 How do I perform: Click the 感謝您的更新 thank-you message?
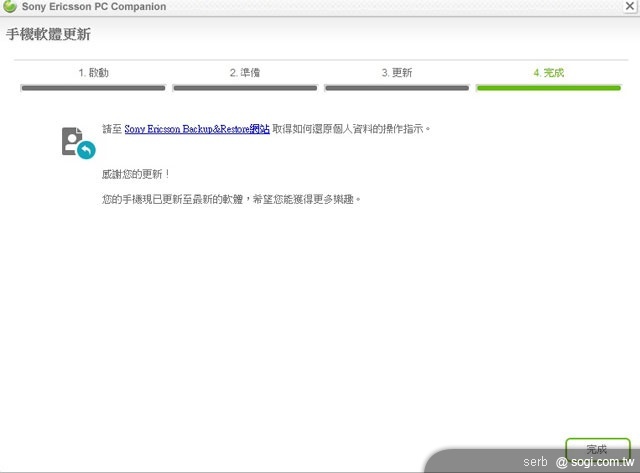[x=136, y=174]
